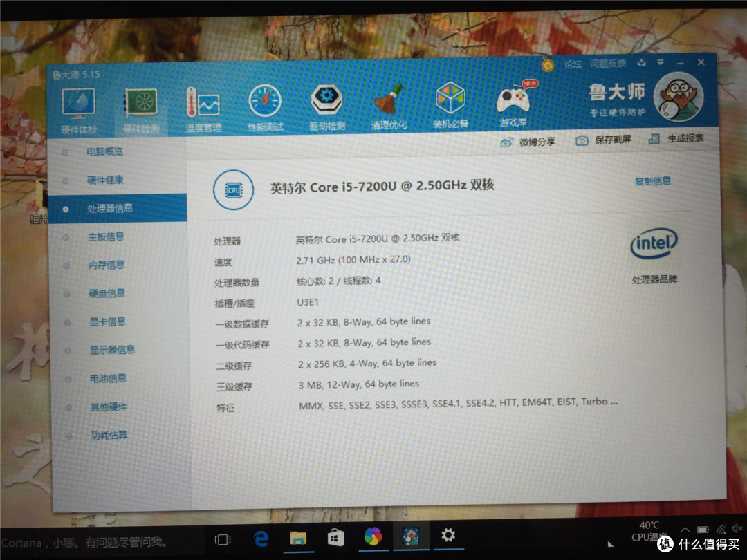Click the Intel brand logo

(654, 243)
